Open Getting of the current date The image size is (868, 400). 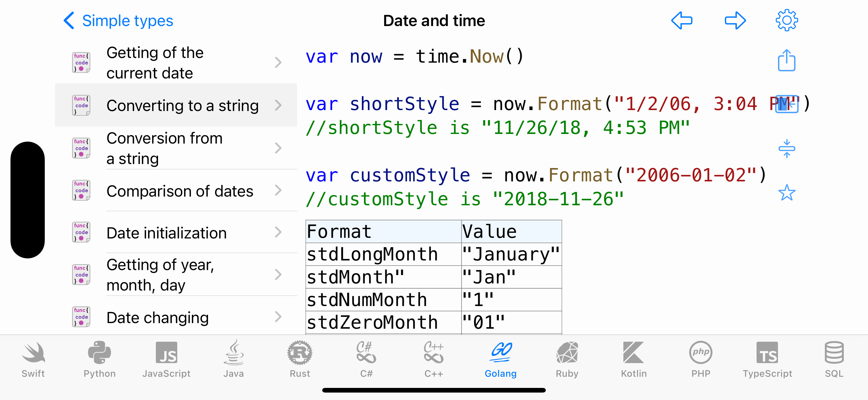click(x=176, y=63)
